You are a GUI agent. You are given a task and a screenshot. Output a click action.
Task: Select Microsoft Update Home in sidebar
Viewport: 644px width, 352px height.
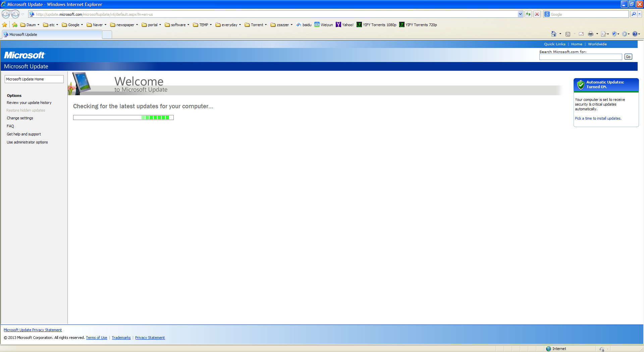[34, 79]
